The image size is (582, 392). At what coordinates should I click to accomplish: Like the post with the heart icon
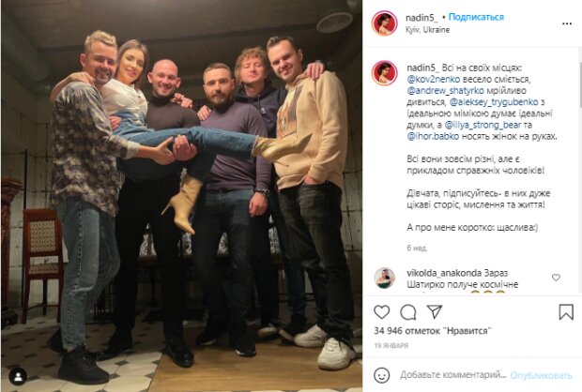[x=381, y=312]
